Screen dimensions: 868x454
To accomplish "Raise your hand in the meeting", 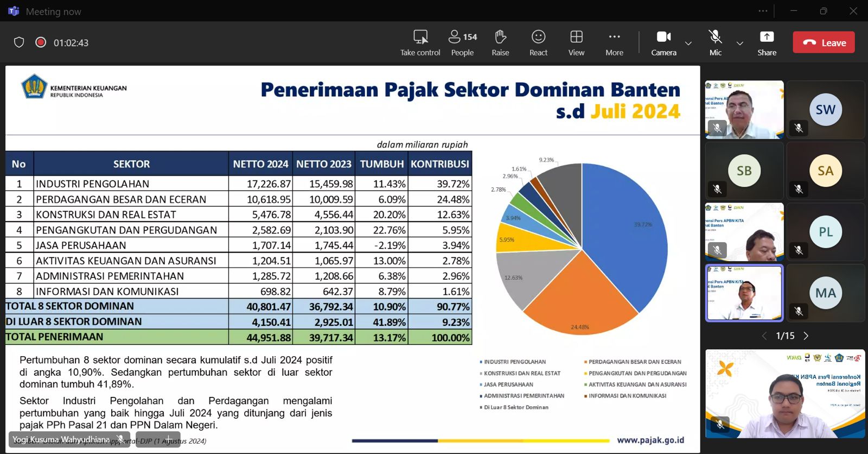I will click(x=500, y=37).
